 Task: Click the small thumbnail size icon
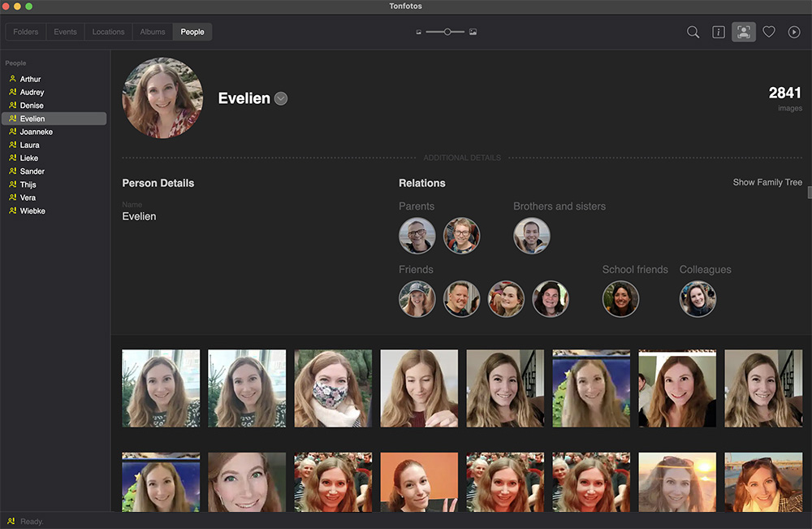(419, 33)
